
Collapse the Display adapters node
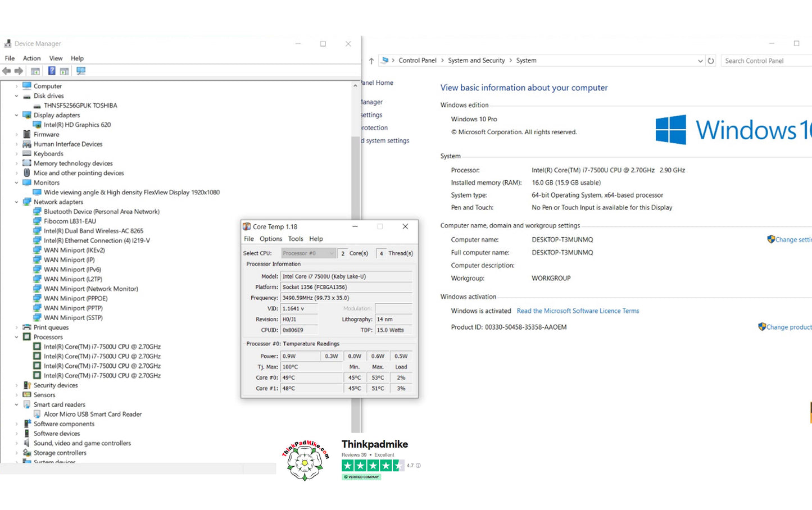pos(16,115)
